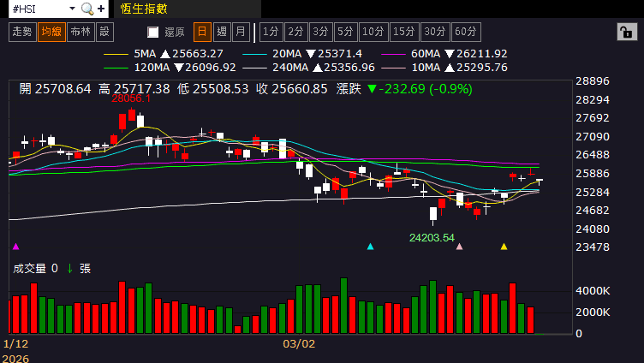Enable the 還原 checkbox
Screen dimensions: 644x363
point(152,32)
